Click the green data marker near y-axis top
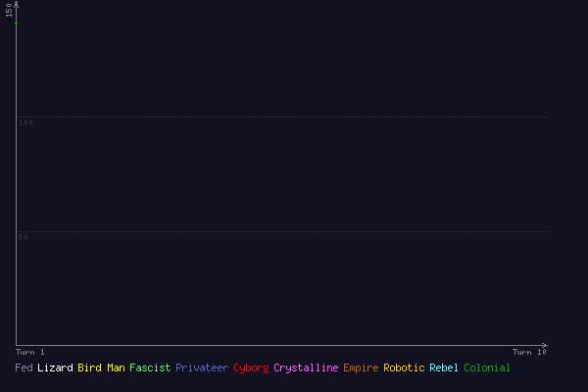 click(x=17, y=22)
